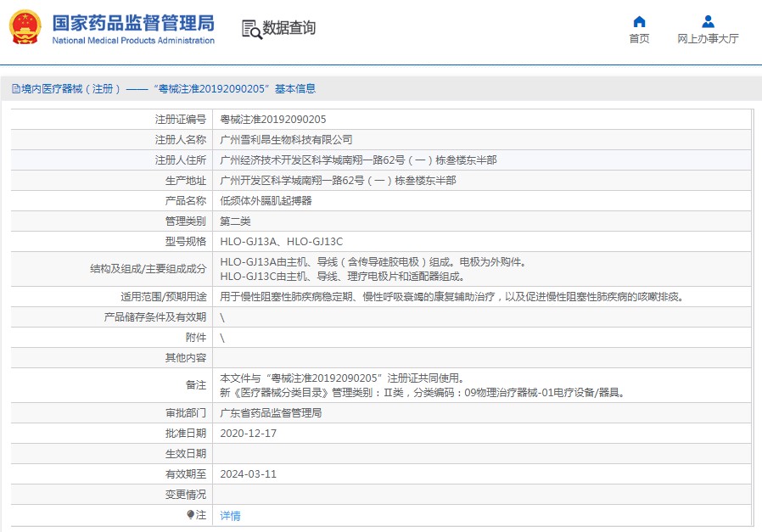Click the 审批部门 field label
The image size is (762, 532).
(186, 413)
